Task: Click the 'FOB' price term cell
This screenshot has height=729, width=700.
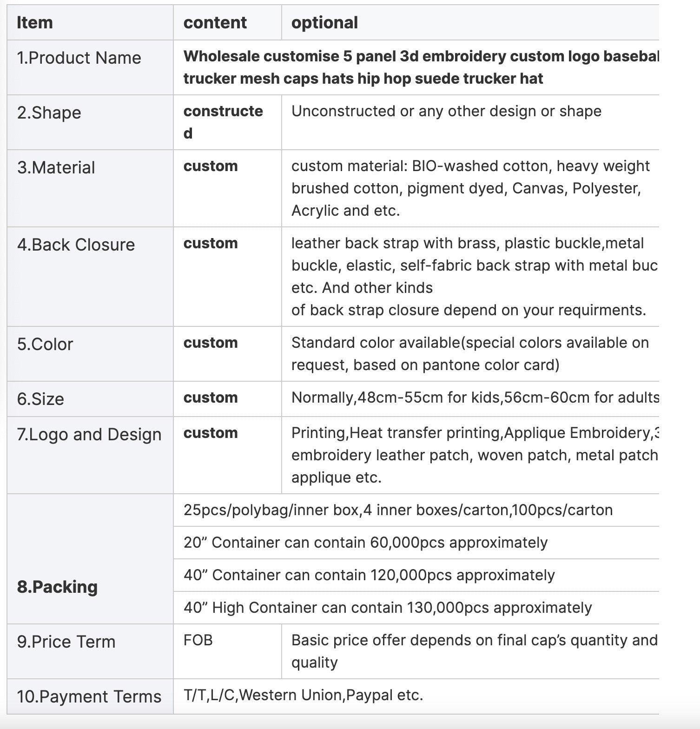Action: click(x=227, y=651)
